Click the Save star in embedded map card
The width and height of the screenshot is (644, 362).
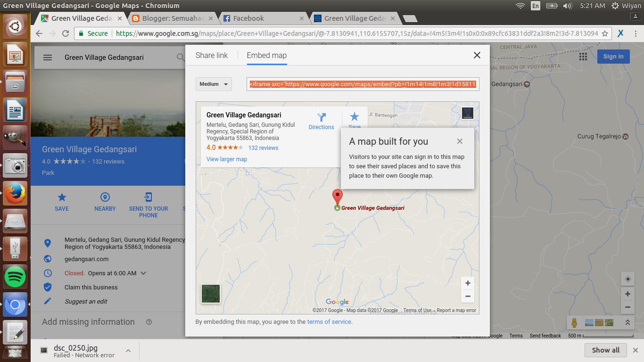[x=355, y=116]
